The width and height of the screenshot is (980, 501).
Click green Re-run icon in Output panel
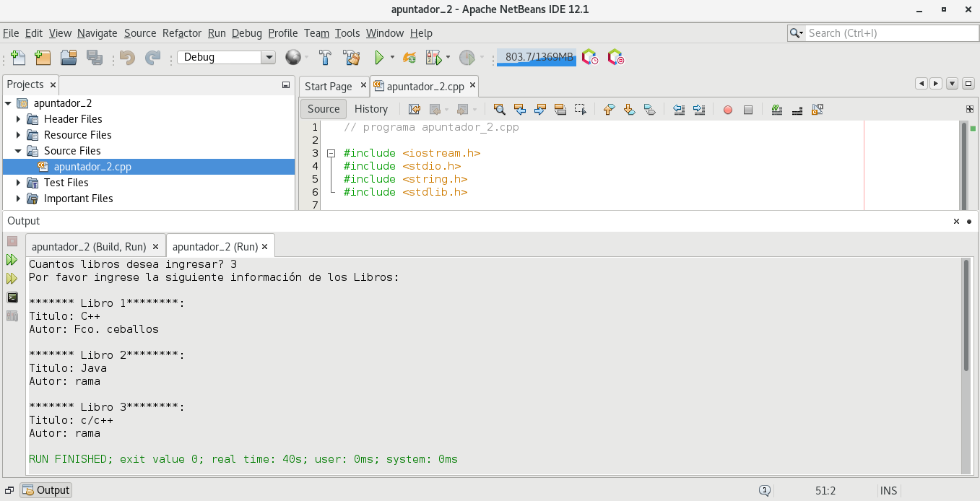12,260
